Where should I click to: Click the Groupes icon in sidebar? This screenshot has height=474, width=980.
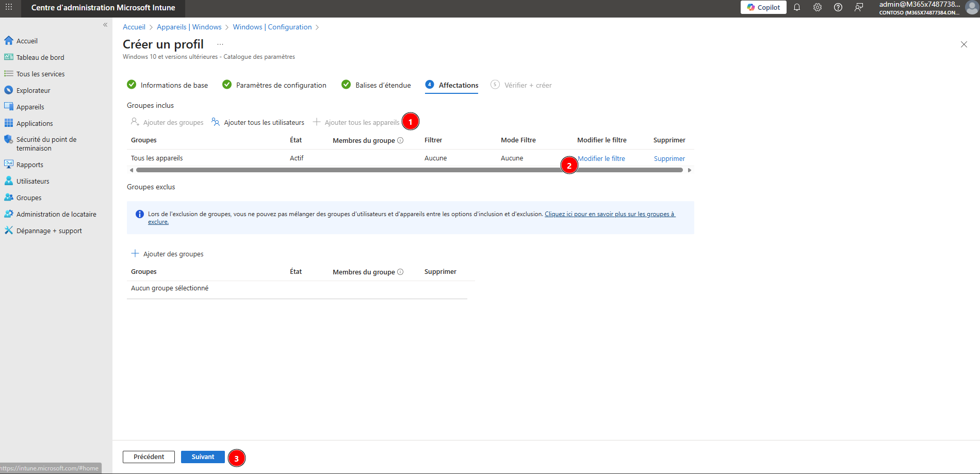(x=9, y=197)
